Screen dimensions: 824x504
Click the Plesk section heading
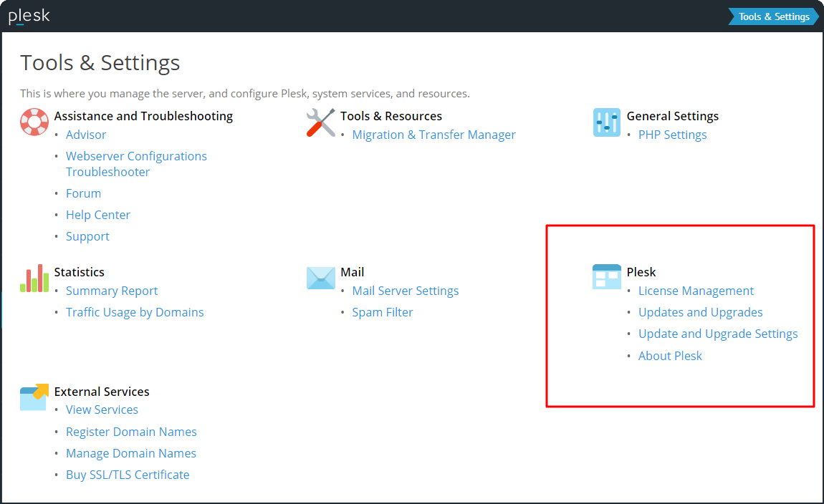tap(641, 272)
